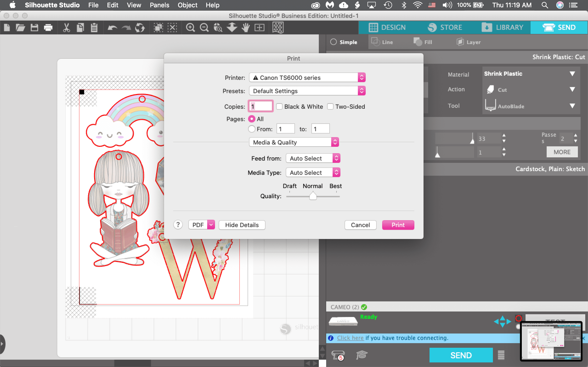This screenshot has height=367, width=588.
Task: Click the Cut scissors toolbar icon
Action: (66, 28)
